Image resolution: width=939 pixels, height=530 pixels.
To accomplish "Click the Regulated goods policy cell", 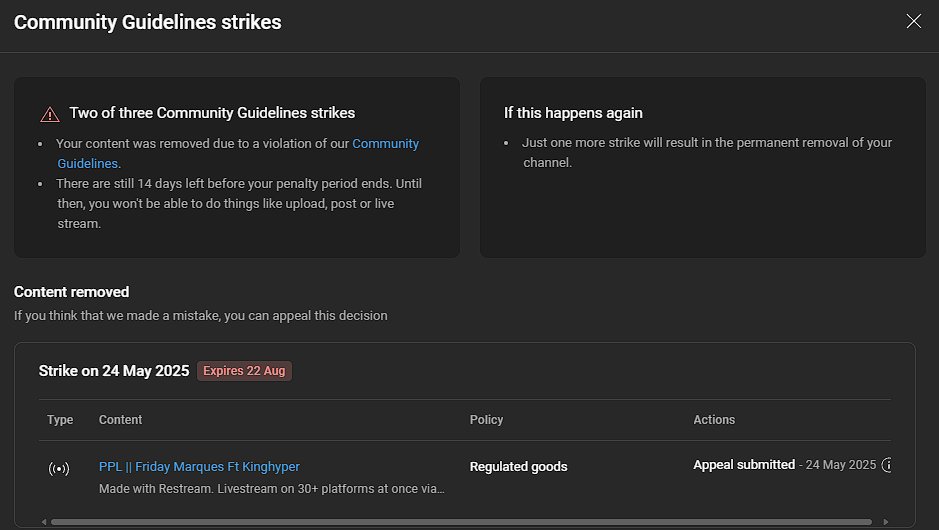I will 518,467.
